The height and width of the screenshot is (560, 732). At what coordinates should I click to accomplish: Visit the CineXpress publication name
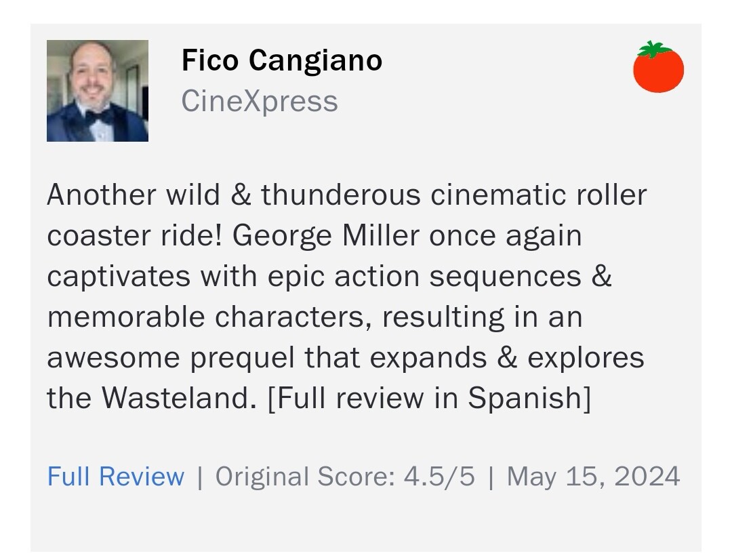point(259,102)
